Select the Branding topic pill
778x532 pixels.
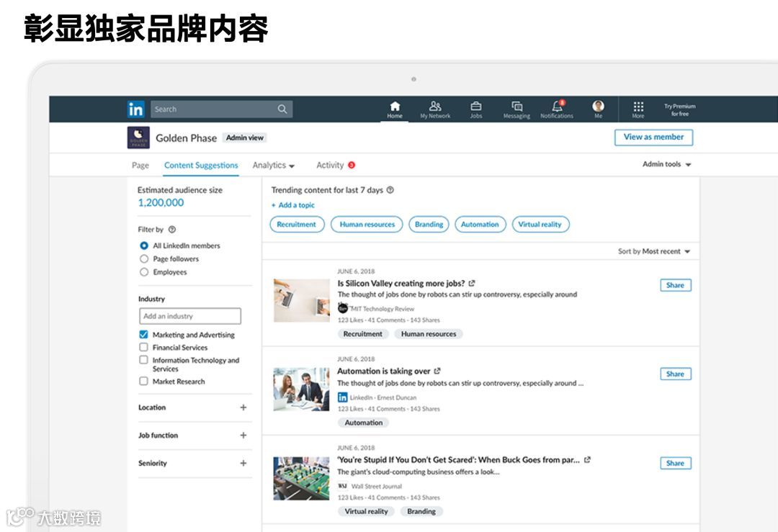429,224
